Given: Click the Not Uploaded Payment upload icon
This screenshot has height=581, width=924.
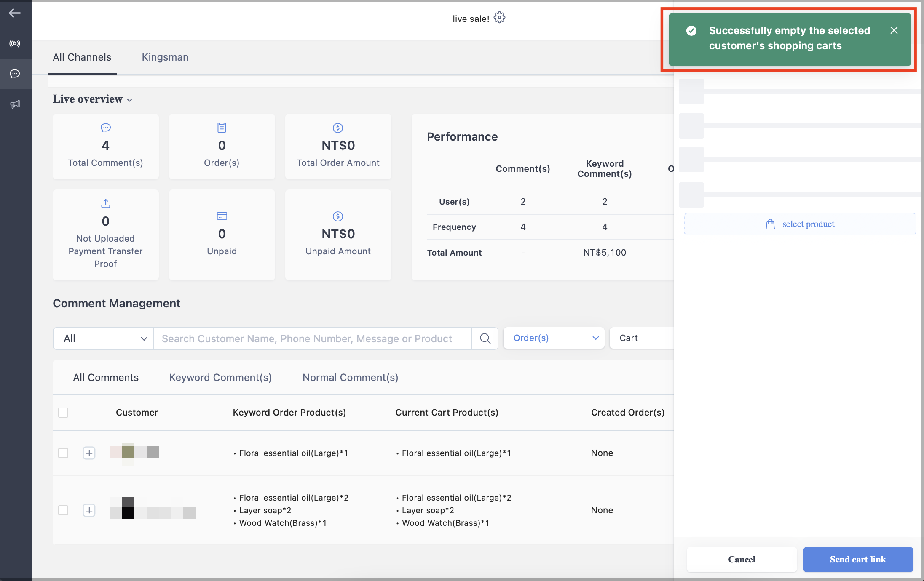Looking at the screenshot, I should 105,204.
